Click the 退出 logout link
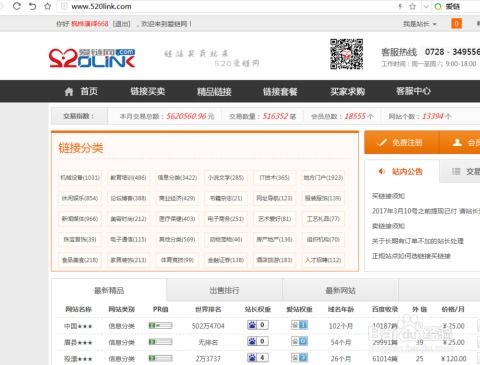The height and width of the screenshot is (365, 480). click(x=122, y=24)
